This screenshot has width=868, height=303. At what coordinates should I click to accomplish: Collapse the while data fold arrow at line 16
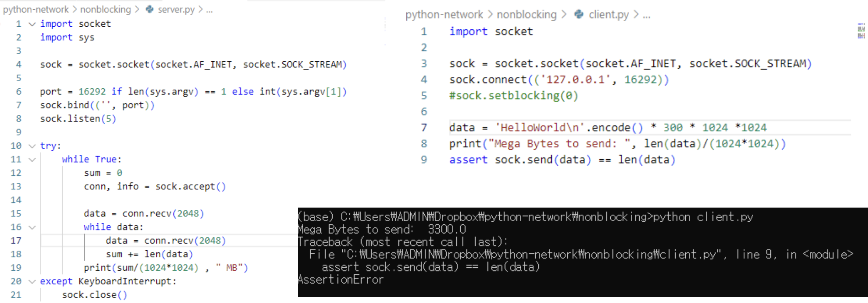(x=32, y=227)
